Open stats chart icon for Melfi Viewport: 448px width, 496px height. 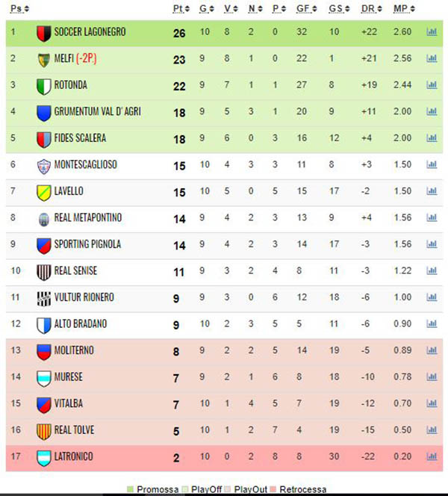pyautogui.click(x=432, y=58)
